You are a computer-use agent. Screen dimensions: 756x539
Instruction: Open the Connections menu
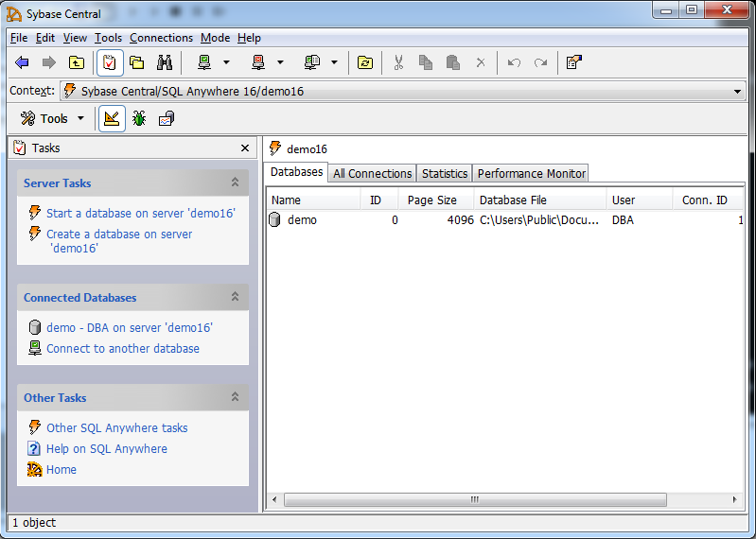pyautogui.click(x=161, y=38)
